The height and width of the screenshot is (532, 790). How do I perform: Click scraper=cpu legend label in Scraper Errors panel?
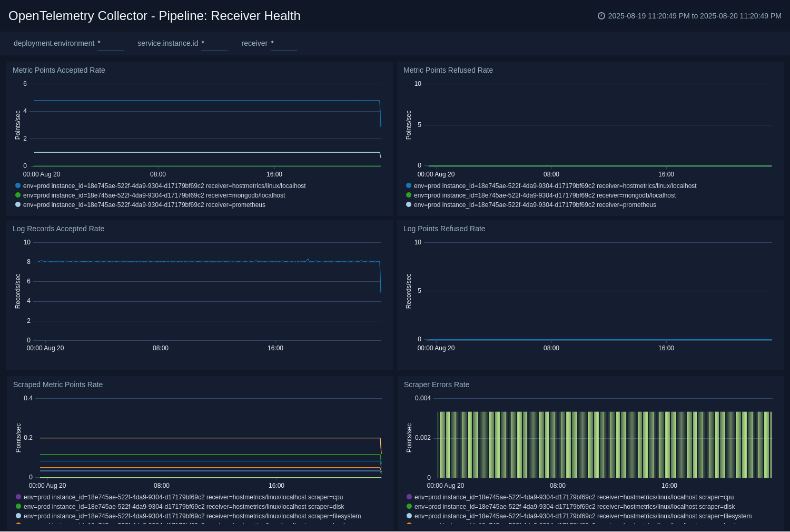(574, 497)
